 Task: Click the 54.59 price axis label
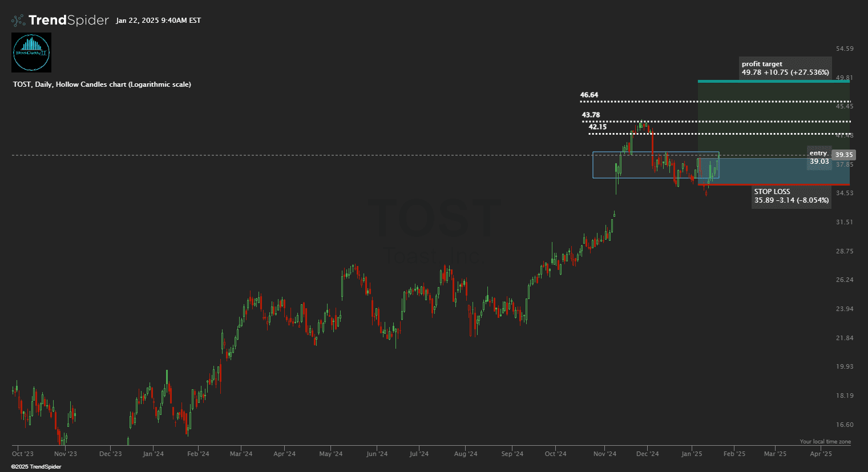(845, 49)
